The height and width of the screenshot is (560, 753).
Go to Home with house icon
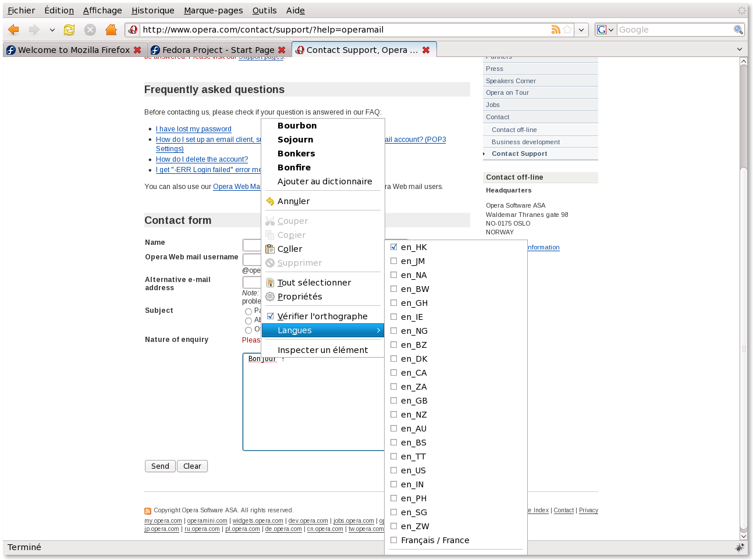coord(111,30)
